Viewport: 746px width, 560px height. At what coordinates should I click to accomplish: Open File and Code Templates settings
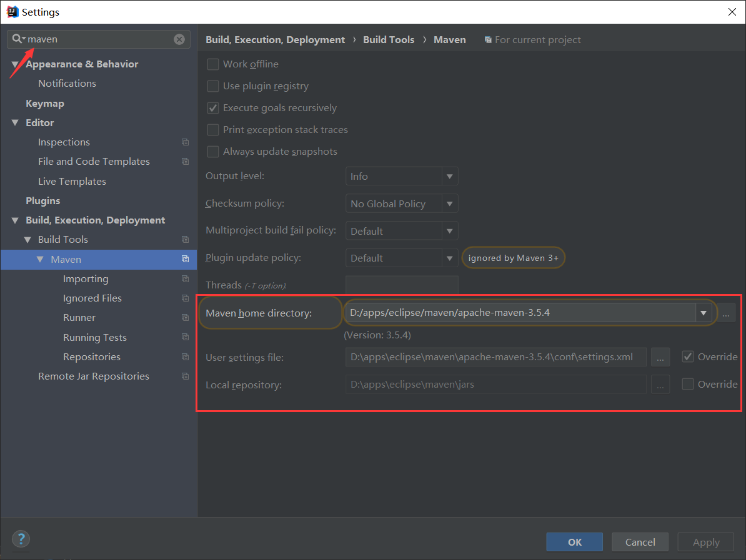point(94,162)
